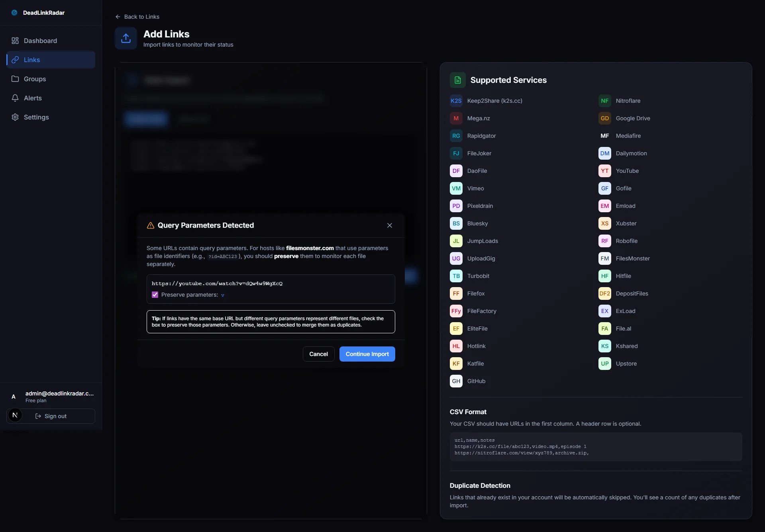This screenshot has width=765, height=532.
Task: Click the GH GitHub service badge
Action: click(456, 381)
